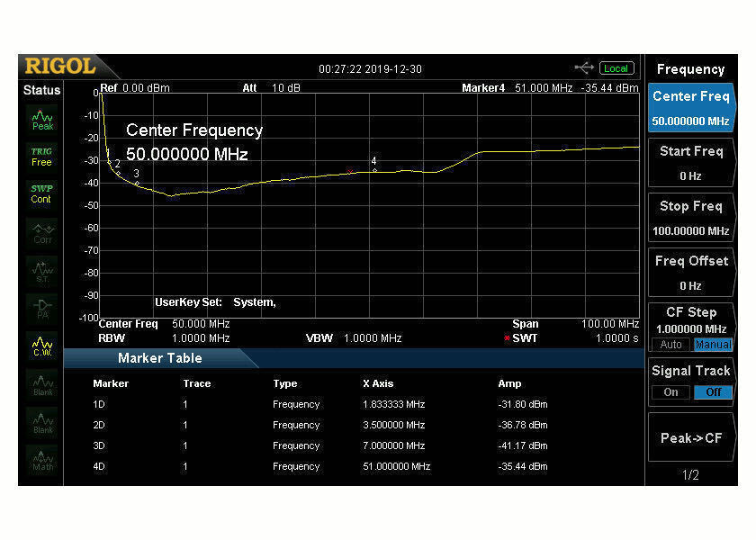Image resolution: width=756 pixels, height=540 pixels.
Task: Click the X Axis column header
Action: point(378,383)
